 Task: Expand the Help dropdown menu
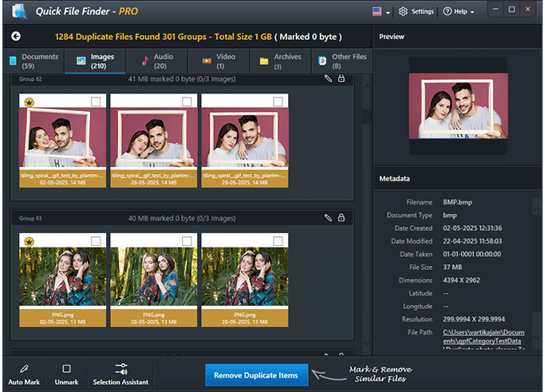tap(460, 12)
